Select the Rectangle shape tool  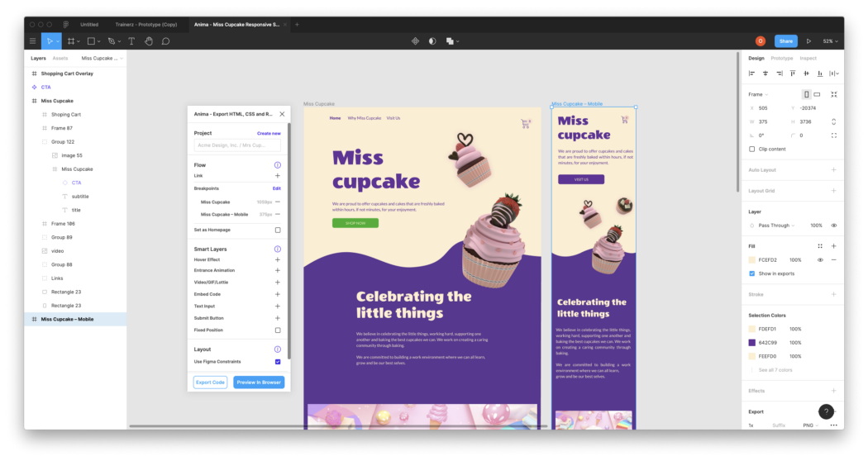(91, 41)
